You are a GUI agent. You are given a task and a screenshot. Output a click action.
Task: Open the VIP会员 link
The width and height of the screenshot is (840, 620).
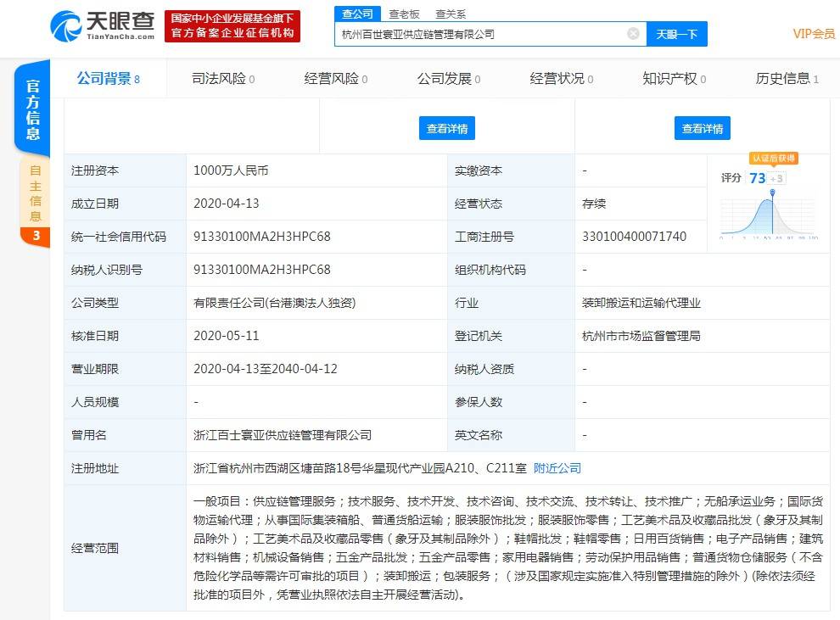coord(814,34)
